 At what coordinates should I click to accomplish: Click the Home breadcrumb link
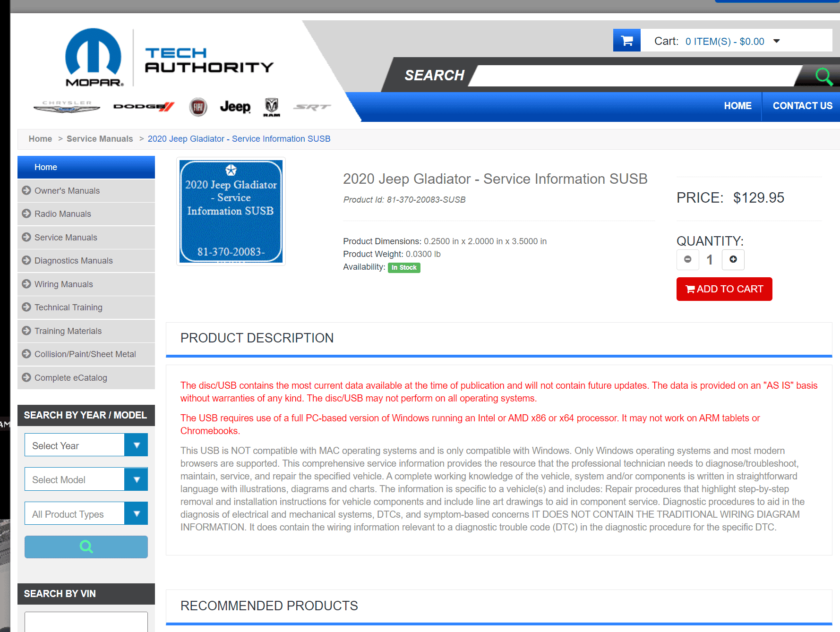40,139
